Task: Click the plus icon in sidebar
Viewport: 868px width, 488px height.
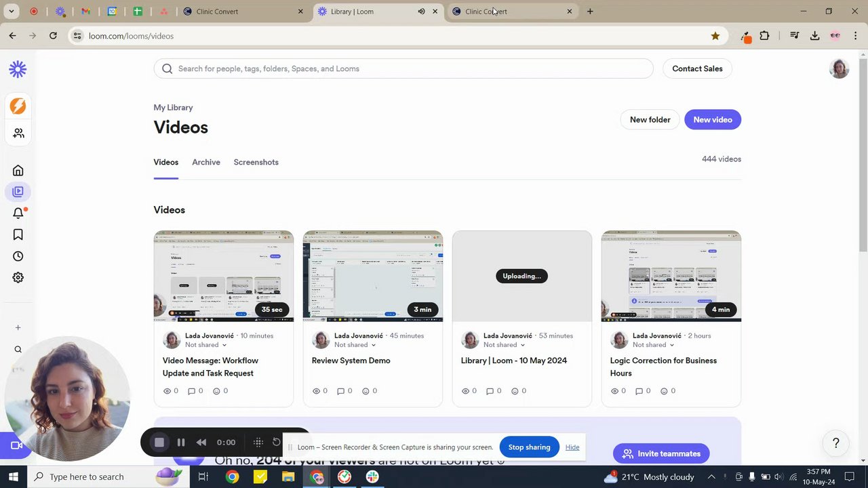Action: [18, 327]
